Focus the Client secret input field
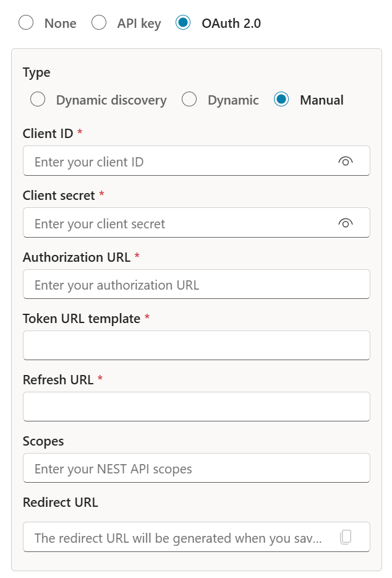Screen dimensions: 392x578 click(197, 223)
